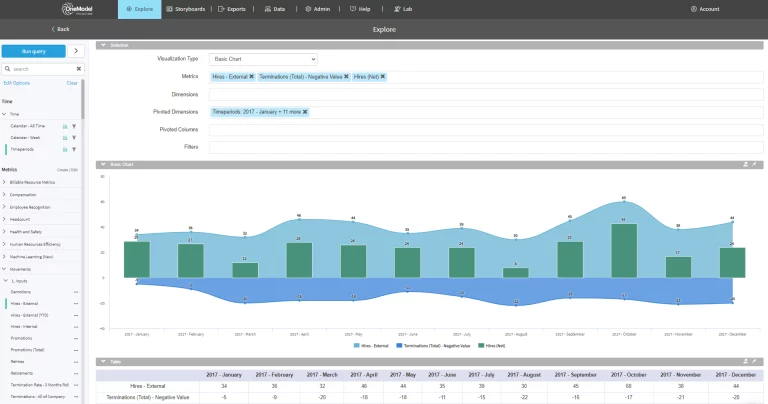768x404 pixels.
Task: Select the Rehires metric
Action: point(18,362)
